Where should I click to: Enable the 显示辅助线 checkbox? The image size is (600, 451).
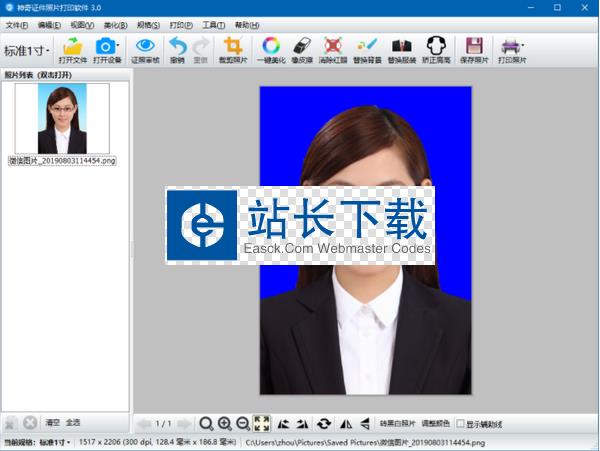(460, 423)
